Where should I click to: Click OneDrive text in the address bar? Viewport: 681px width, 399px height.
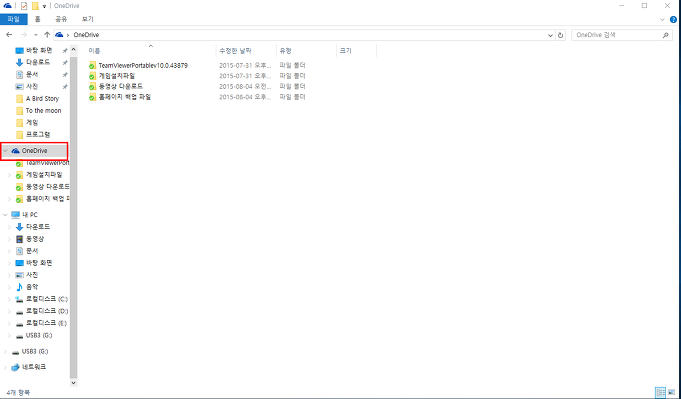pos(86,35)
